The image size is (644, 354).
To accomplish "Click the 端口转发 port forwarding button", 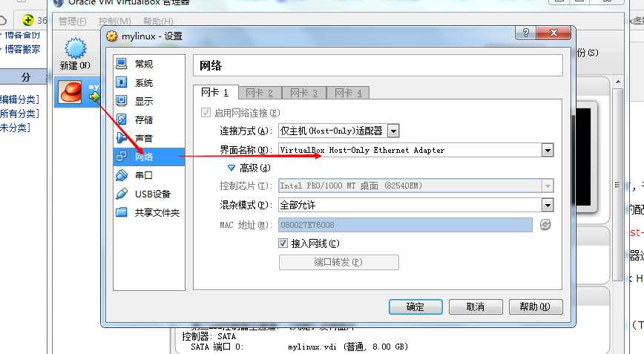I will (339, 262).
